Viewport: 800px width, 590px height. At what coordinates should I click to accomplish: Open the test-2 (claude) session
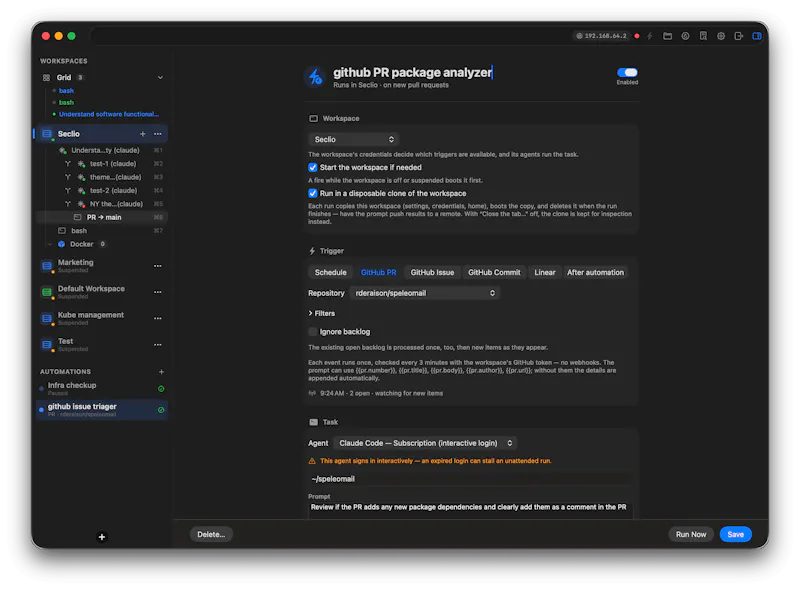pos(112,190)
